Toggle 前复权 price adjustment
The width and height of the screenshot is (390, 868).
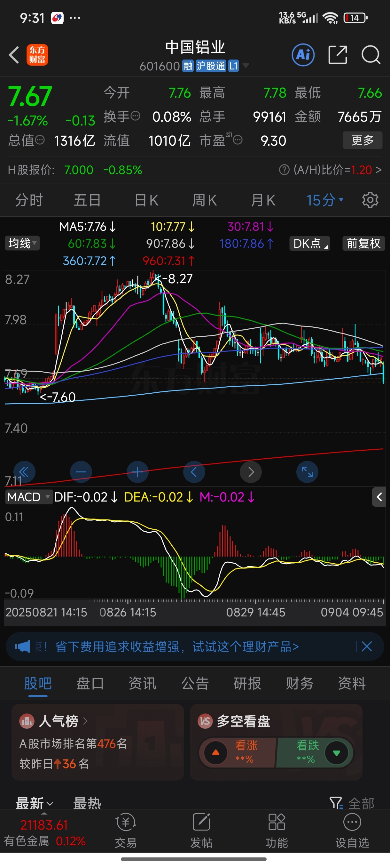point(363,243)
